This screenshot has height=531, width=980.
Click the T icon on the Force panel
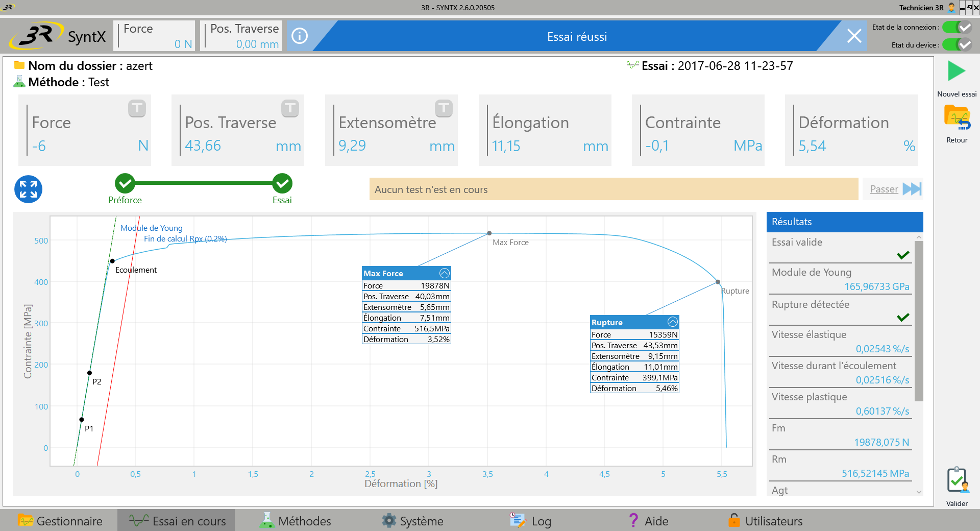pyautogui.click(x=137, y=108)
